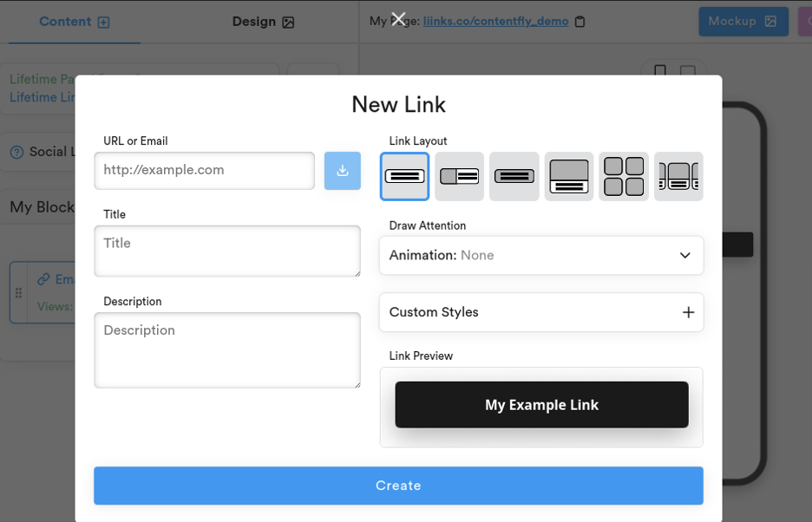Switch to the Content tab
The width and height of the screenshot is (812, 522).
(75, 22)
